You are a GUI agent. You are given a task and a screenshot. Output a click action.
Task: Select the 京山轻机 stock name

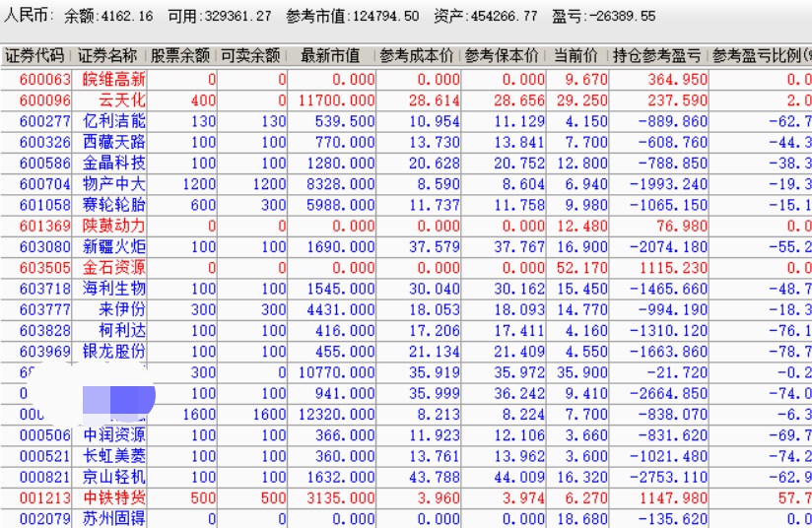[x=114, y=477]
